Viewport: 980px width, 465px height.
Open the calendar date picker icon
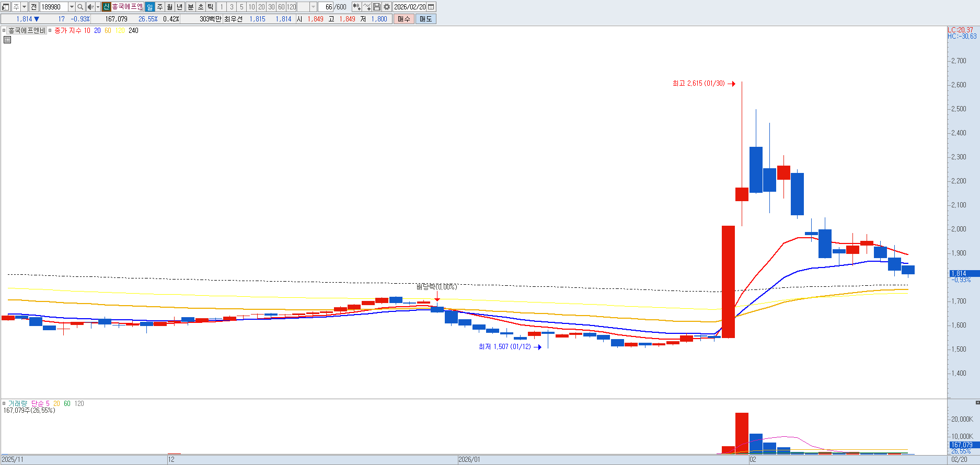click(431, 7)
